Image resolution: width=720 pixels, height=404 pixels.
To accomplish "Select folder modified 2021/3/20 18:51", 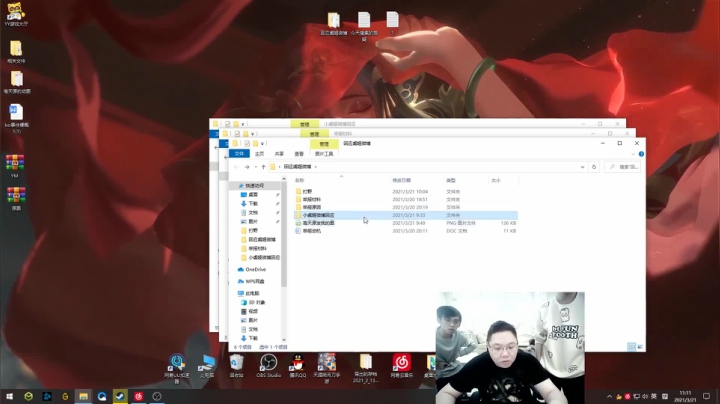I will coord(406,199).
